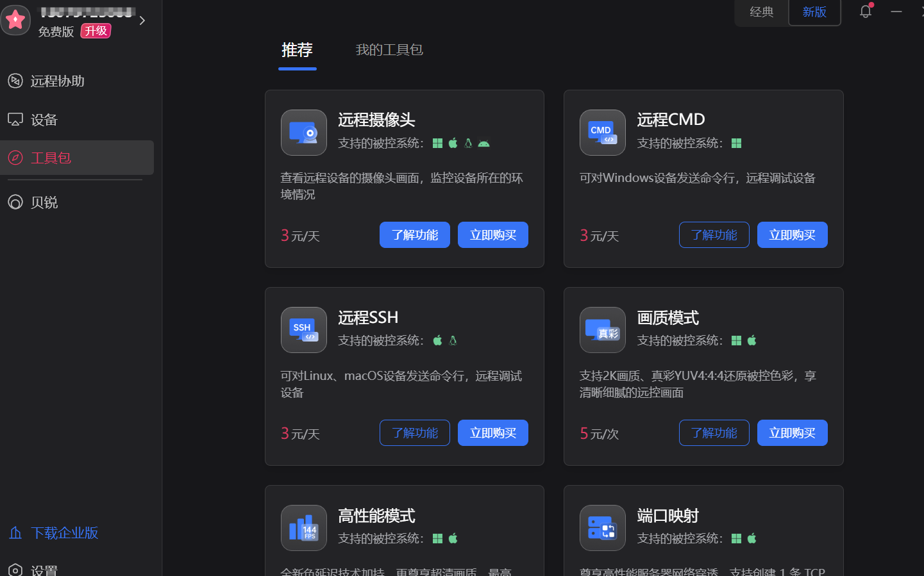Expand the account details chevron
Viewport: 924px width, 576px height.
[x=142, y=21]
